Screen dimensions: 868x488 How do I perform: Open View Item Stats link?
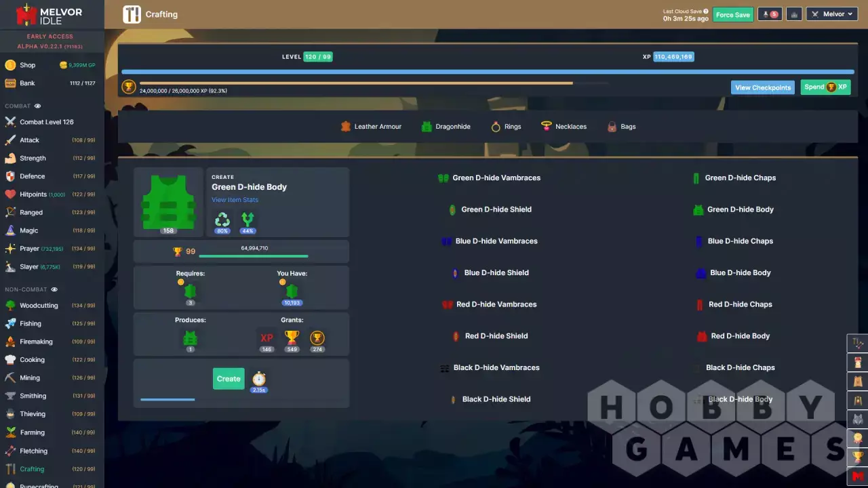tap(235, 200)
